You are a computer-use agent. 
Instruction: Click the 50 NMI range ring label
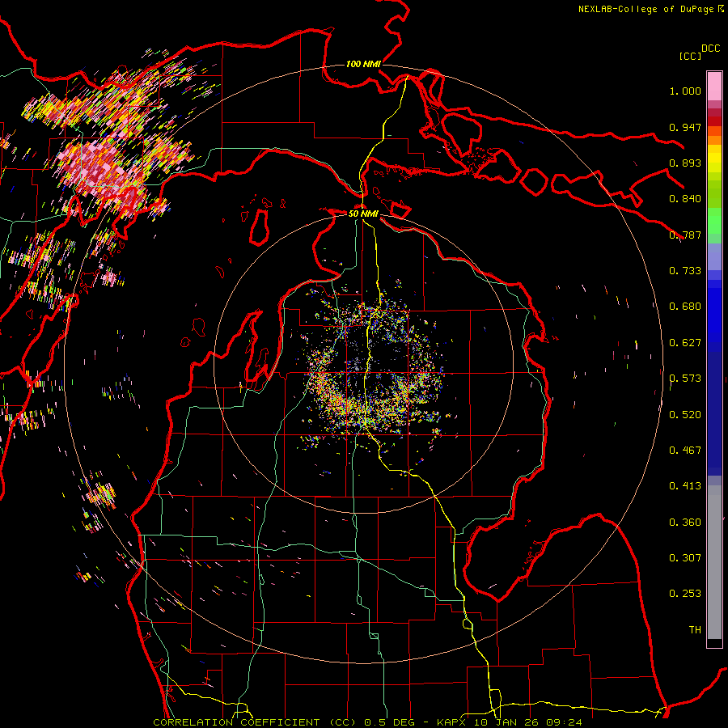[363, 214]
